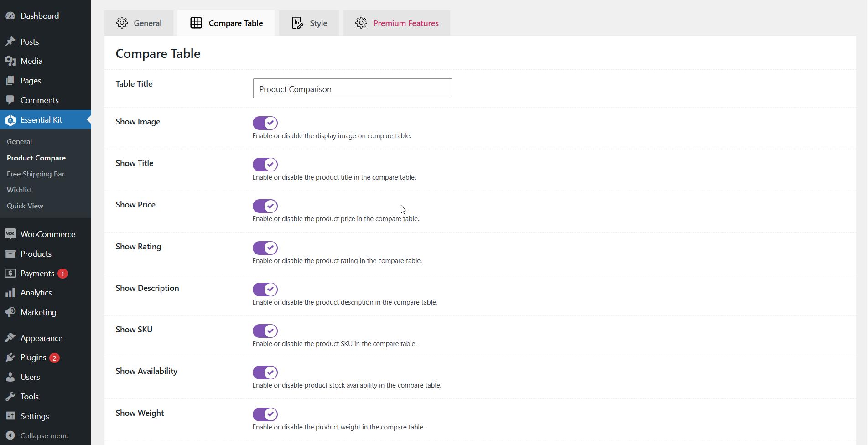Screen dimensions: 868x445
Task: Open the Free Shipping Bar submenu link
Action: 36,174
